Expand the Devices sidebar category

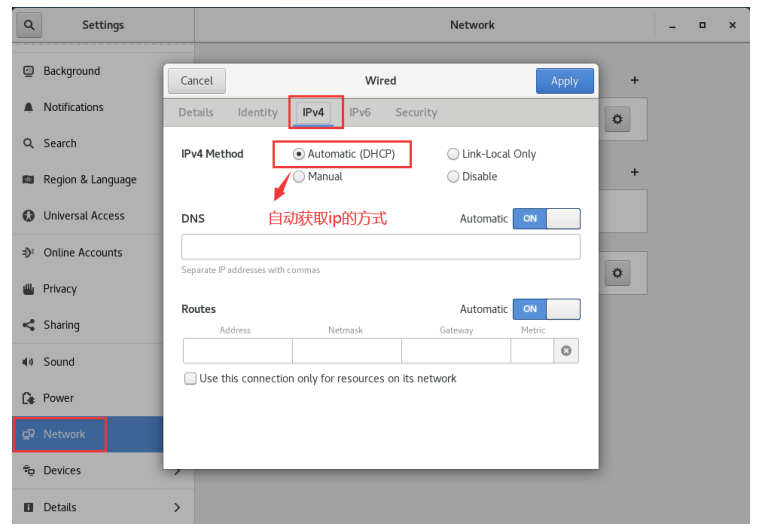point(100,470)
